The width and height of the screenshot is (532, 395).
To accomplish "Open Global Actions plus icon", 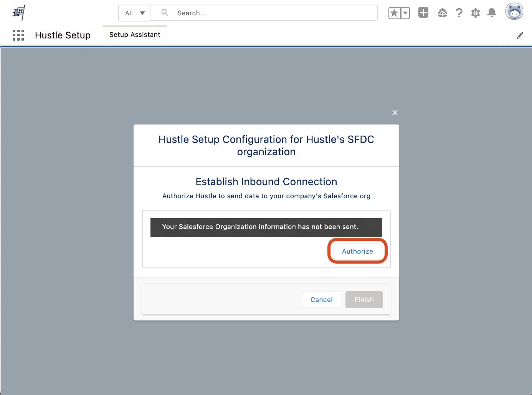I will point(423,13).
